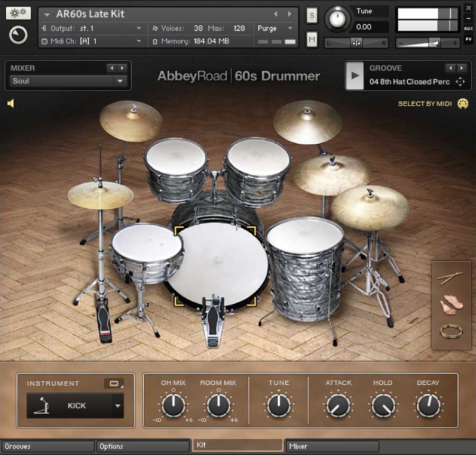The height and width of the screenshot is (455, 476).
Task: Open the Instrument KICK dropdown
Action: click(x=118, y=406)
